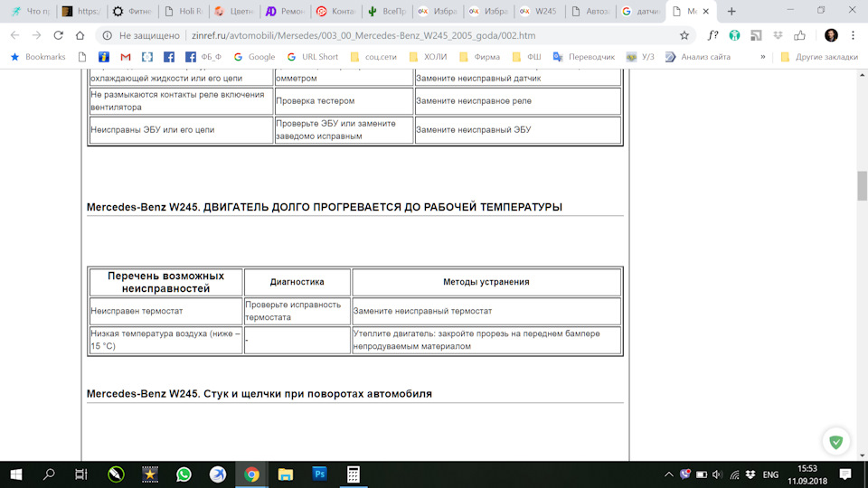Show hidden system tray icons

pyautogui.click(x=669, y=474)
